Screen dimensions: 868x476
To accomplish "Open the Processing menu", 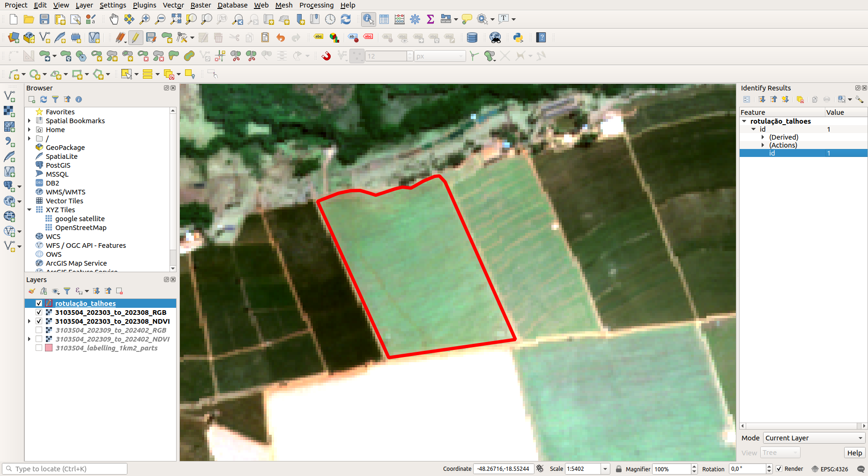I will click(316, 5).
